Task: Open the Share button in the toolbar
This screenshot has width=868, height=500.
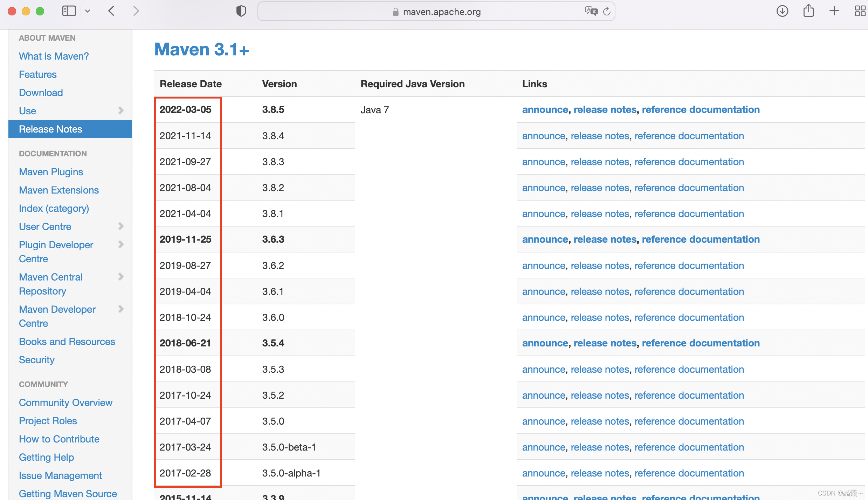Action: 808,11
